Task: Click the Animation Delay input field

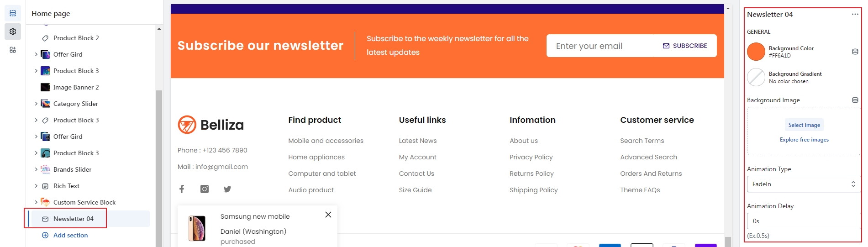Action: [x=804, y=221]
